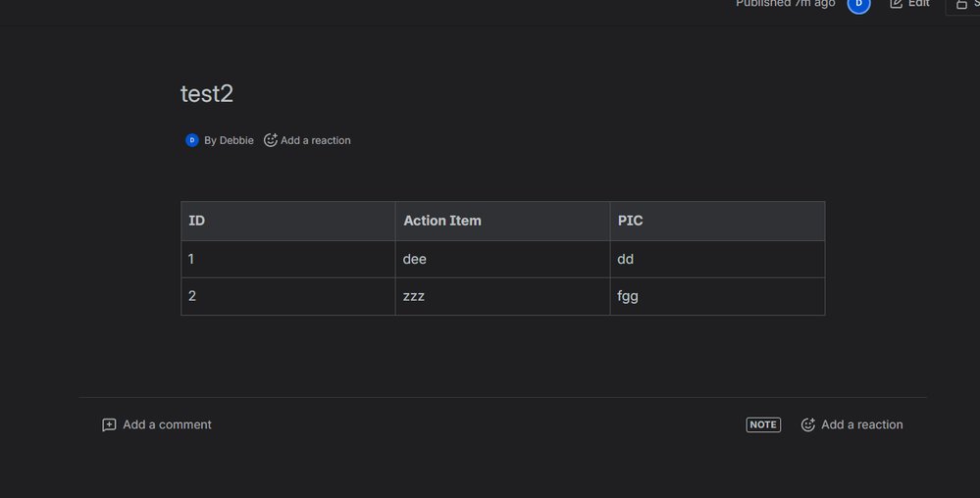
Task: Click the Published 7m ago timestamp
Action: click(785, 4)
